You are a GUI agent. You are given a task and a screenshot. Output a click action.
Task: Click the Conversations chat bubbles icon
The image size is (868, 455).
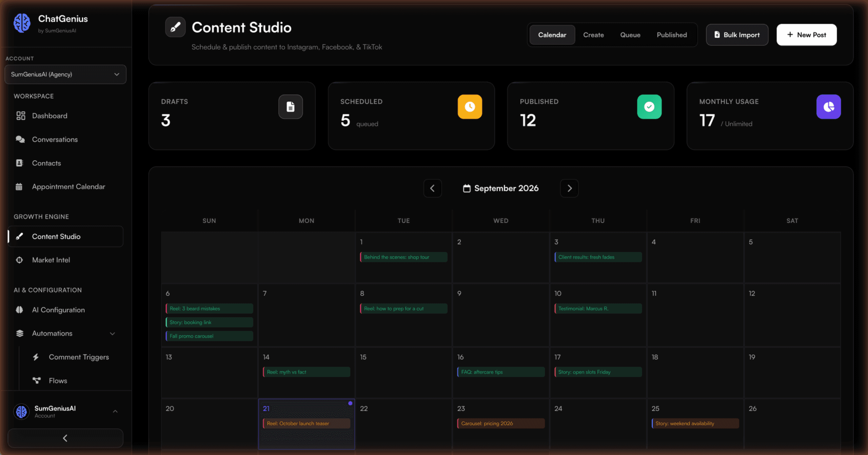tap(20, 140)
